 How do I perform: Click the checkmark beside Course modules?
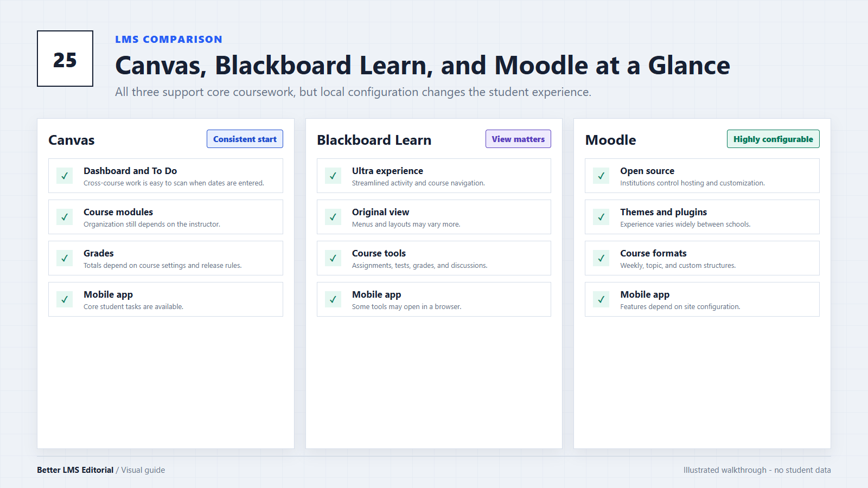pyautogui.click(x=65, y=217)
